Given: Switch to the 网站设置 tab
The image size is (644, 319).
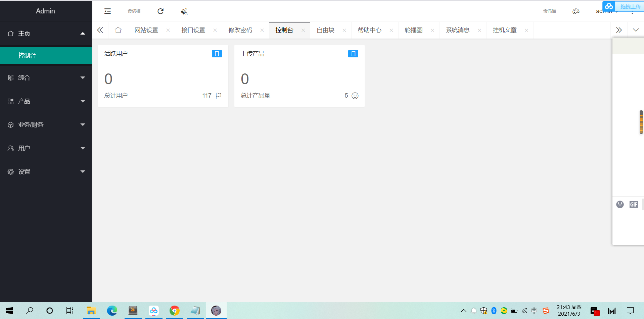Looking at the screenshot, I should coord(146,30).
